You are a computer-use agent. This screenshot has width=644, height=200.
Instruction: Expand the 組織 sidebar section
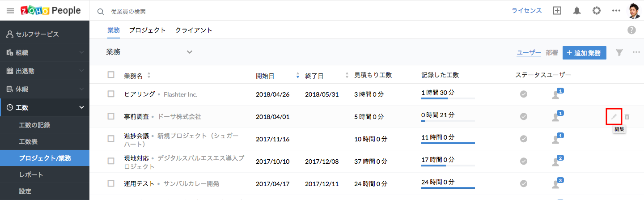tap(81, 52)
